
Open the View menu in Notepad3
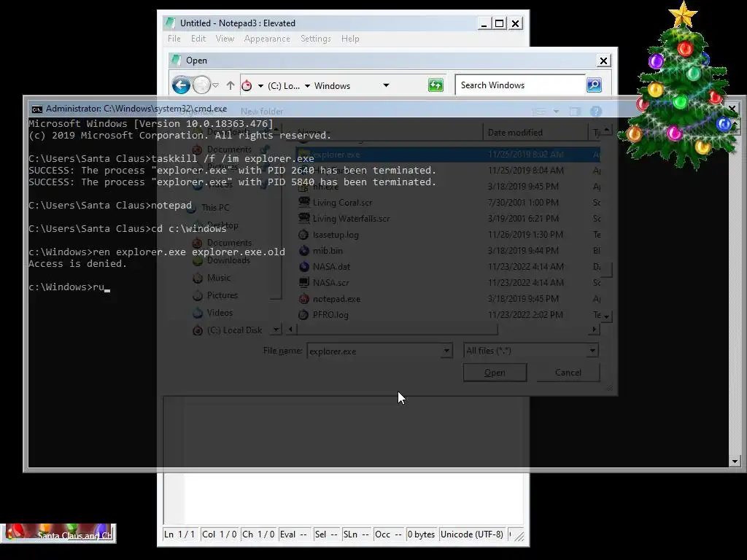(x=225, y=39)
